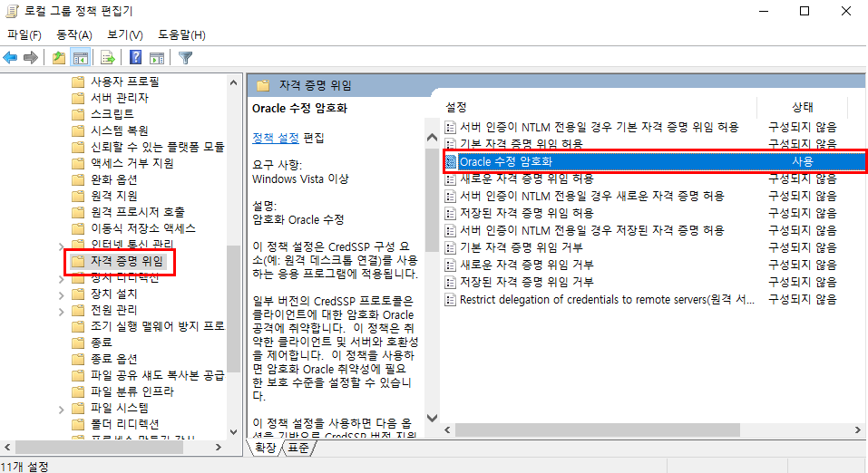Click tree pane vertical scrollbar down arrow
This screenshot has width=868, height=473.
pyautogui.click(x=234, y=432)
